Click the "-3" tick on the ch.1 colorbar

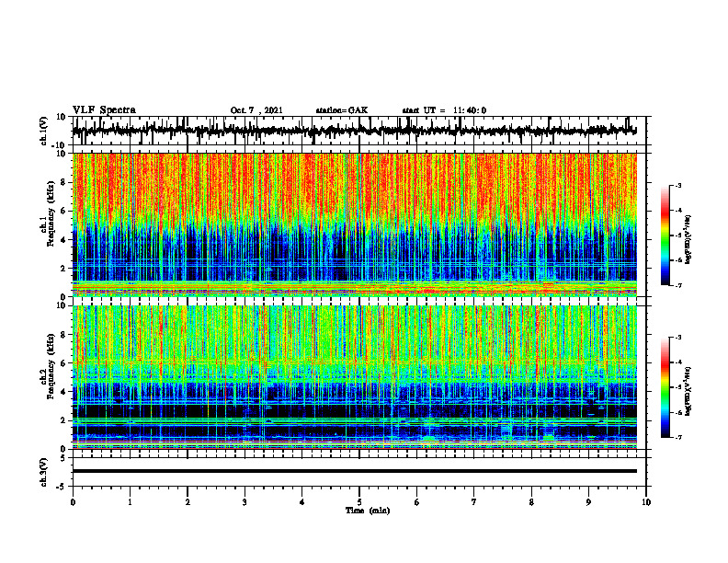pyautogui.click(x=678, y=185)
